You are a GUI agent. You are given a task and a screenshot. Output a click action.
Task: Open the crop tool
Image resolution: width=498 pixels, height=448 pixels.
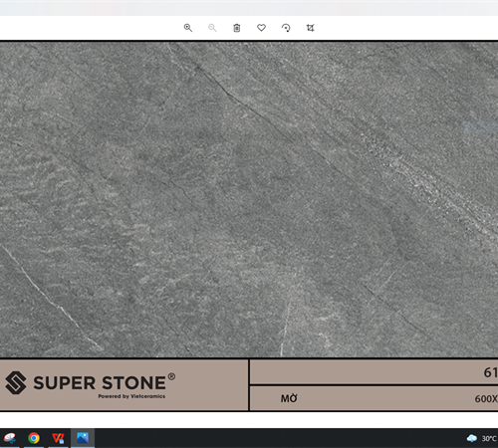[310, 28]
